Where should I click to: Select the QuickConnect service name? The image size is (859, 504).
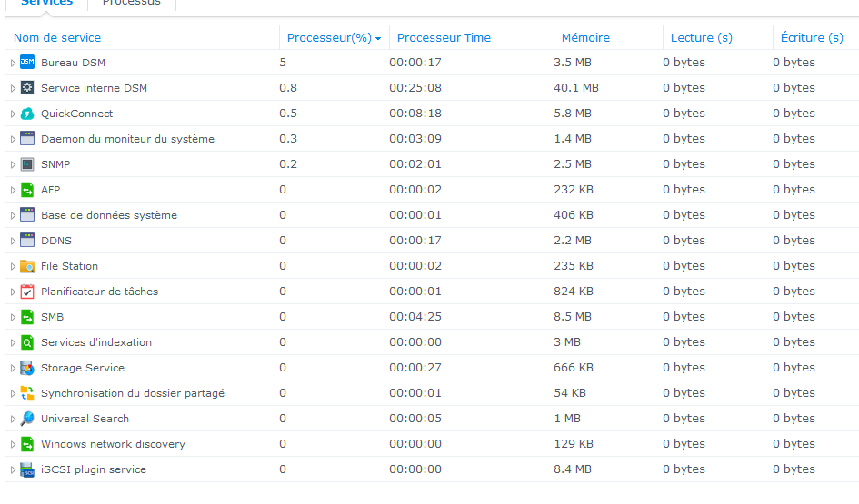tap(76, 114)
